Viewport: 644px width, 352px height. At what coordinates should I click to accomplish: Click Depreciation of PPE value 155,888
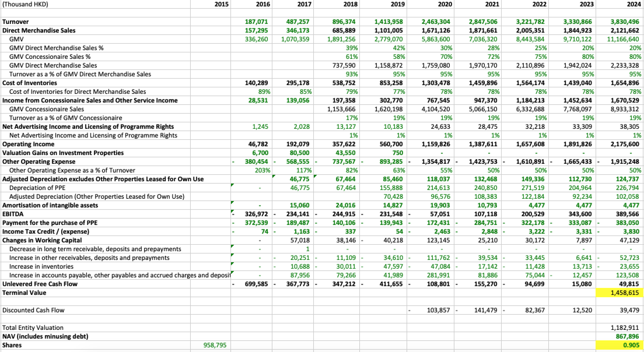[x=391, y=188]
